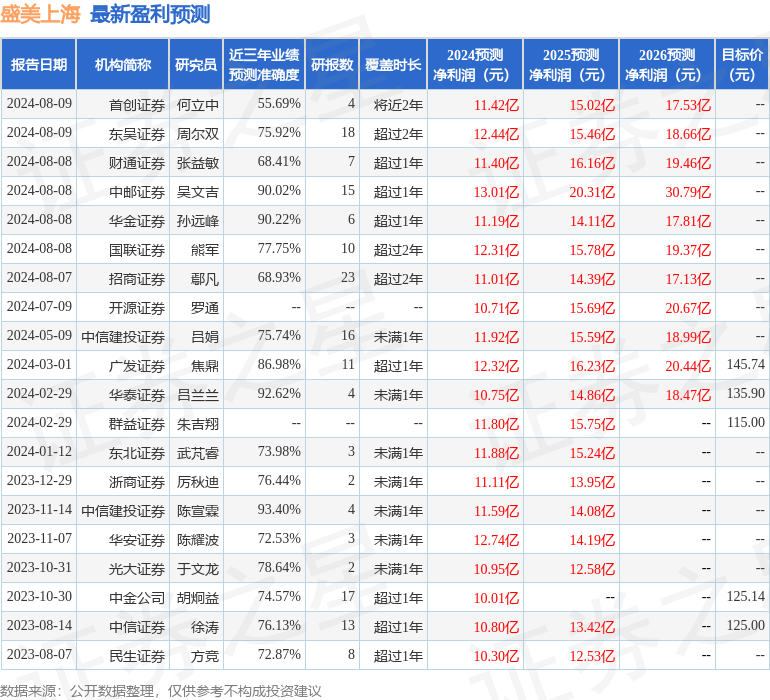Click the 92.62% accuracy value
The height and width of the screenshot is (700, 770).
(279, 393)
